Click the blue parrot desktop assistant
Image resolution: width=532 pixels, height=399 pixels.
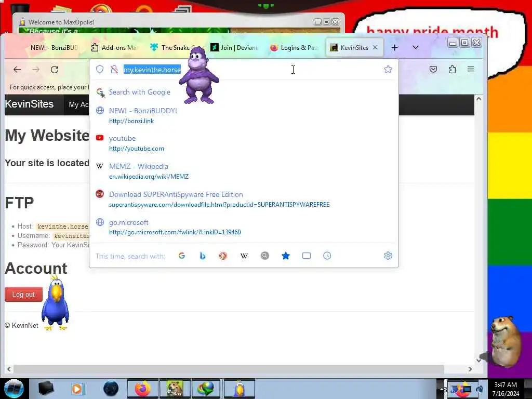click(55, 303)
